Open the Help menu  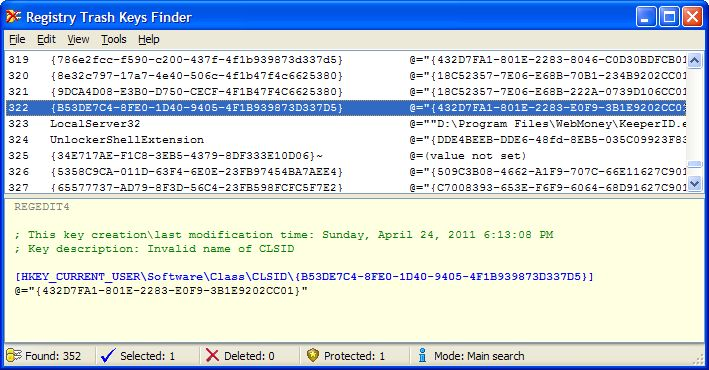click(149, 39)
